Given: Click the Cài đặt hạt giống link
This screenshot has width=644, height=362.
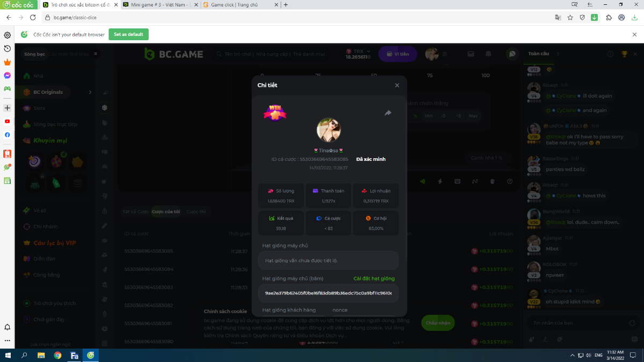Looking at the screenshot, I should tap(374, 279).
